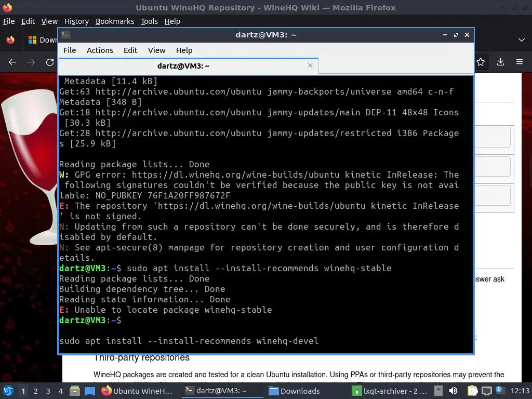Open Firefox hamburger application menu
This screenshot has width=532, height=399.
(x=520, y=62)
